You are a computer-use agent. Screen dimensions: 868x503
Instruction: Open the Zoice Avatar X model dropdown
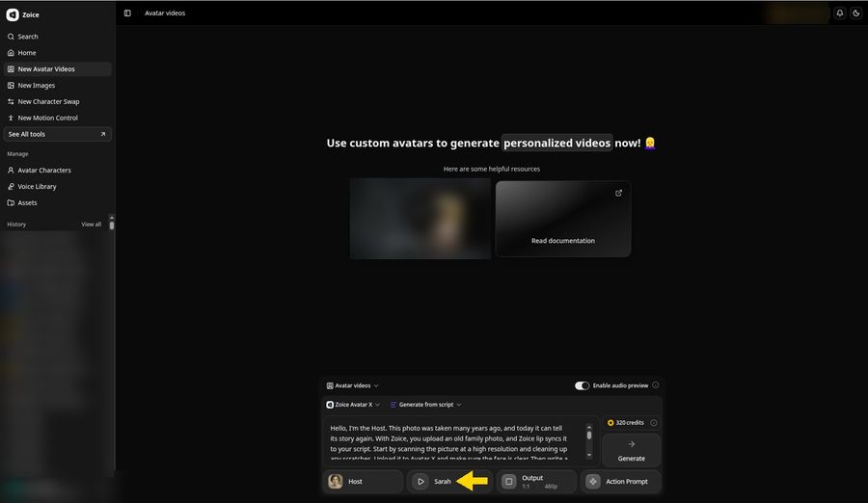(353, 405)
